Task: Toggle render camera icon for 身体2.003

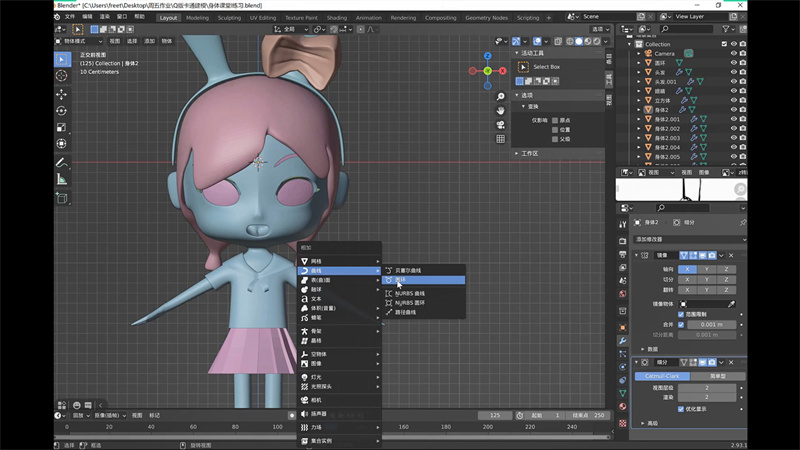Action: pyautogui.click(x=743, y=138)
